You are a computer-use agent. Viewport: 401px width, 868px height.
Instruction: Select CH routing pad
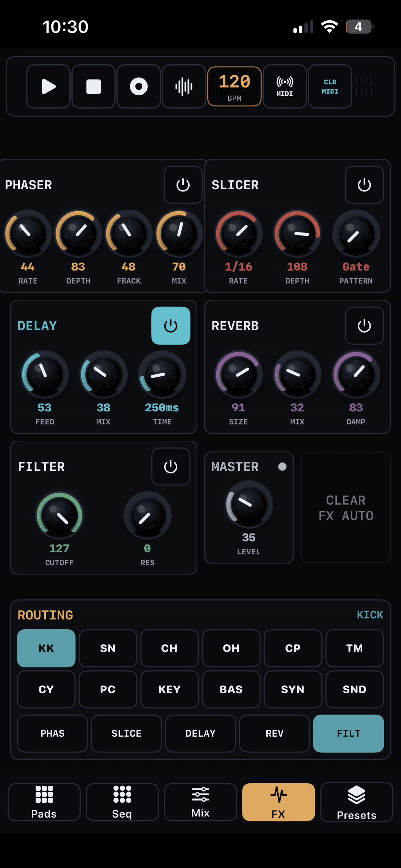(x=170, y=648)
